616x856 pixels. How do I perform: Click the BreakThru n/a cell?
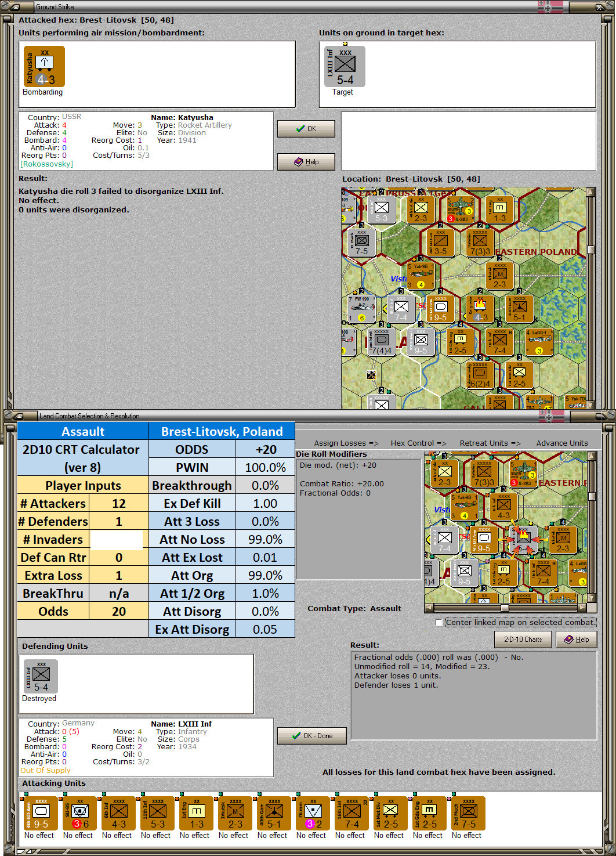(119, 594)
